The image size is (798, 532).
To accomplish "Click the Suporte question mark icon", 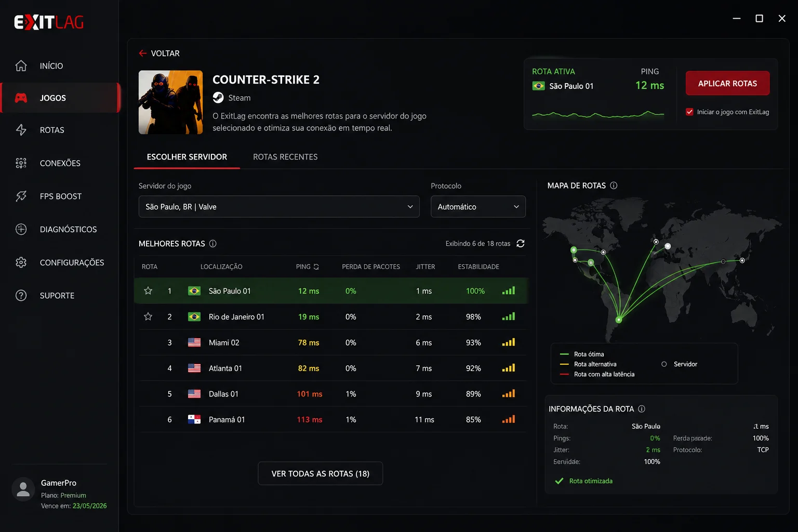I will click(x=21, y=296).
